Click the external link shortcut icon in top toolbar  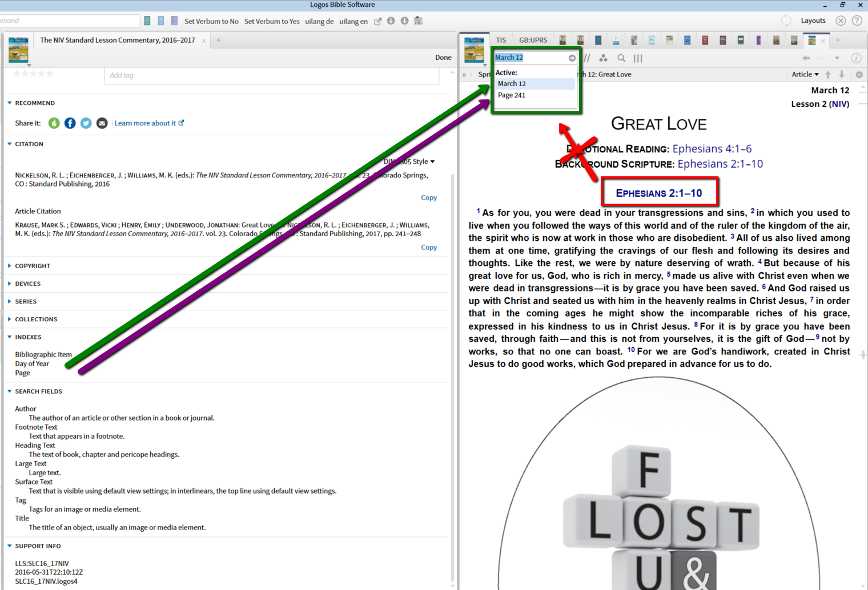point(377,21)
